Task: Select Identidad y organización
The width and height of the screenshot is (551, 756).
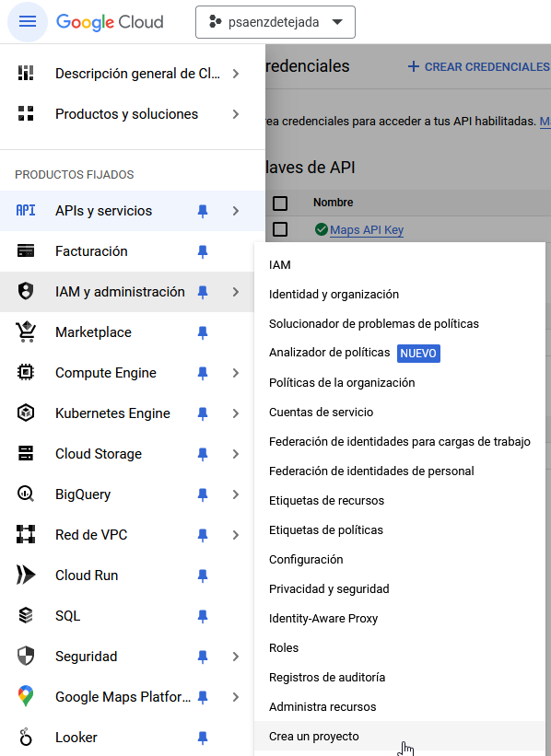Action: [x=400, y=294]
